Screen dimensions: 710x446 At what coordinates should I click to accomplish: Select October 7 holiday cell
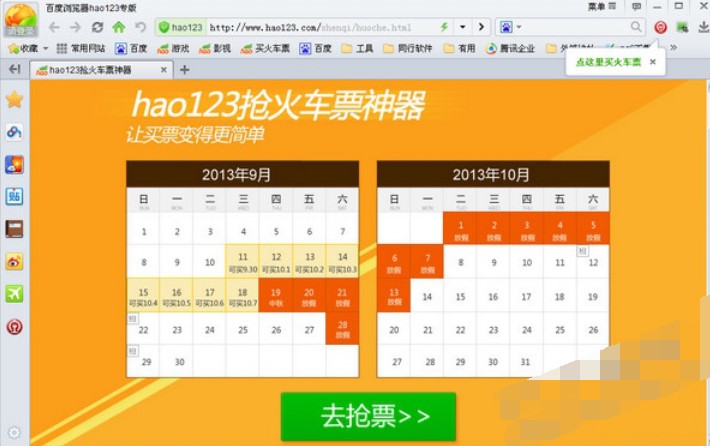coord(427,262)
